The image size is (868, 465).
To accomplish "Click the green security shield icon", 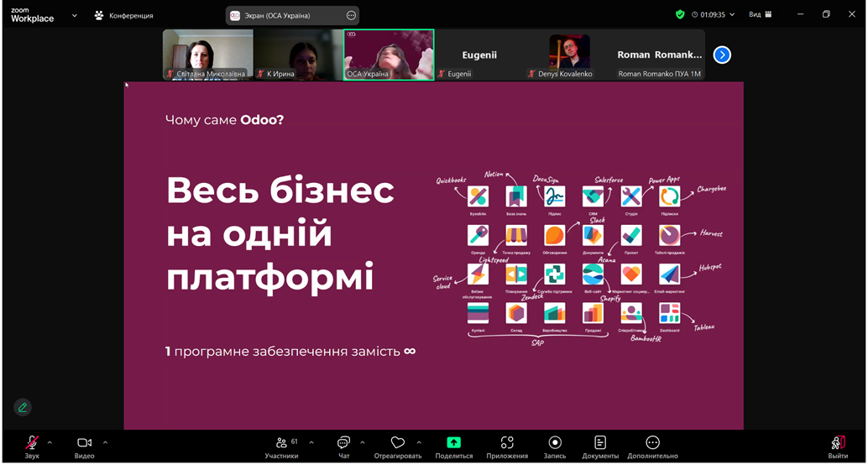I will coord(680,14).
